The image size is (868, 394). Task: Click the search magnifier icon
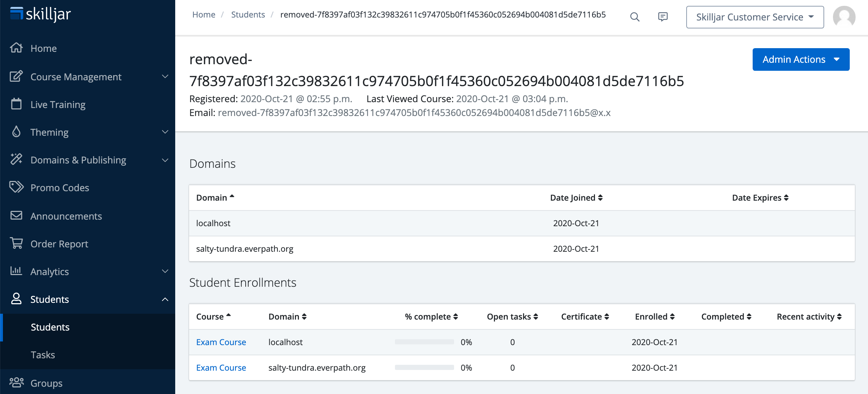635,17
